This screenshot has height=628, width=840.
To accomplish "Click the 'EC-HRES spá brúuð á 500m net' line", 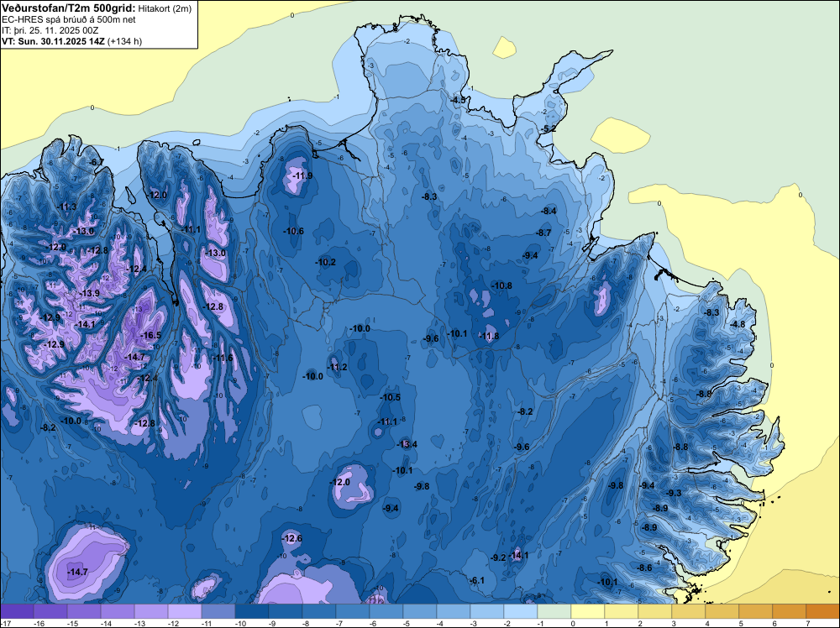I will (69, 19).
